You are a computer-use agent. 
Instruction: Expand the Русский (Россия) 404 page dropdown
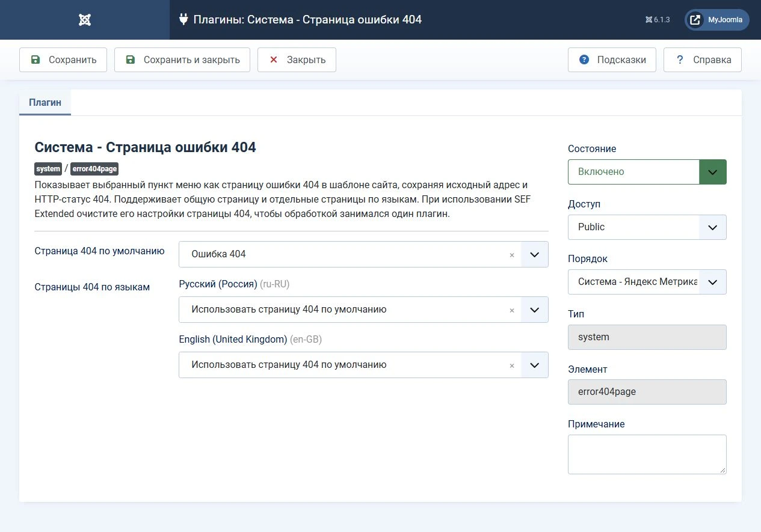[x=535, y=310]
